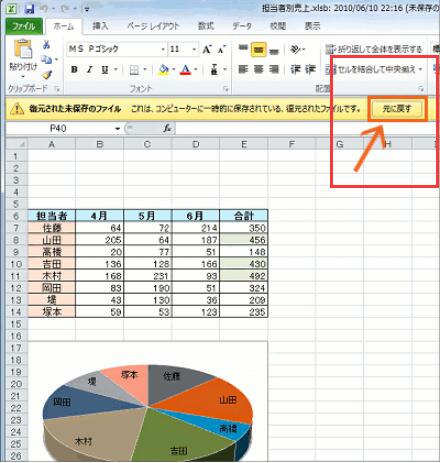The height and width of the screenshot is (463, 440).
Task: Switch to the データ (Data) tab
Action: (x=242, y=26)
